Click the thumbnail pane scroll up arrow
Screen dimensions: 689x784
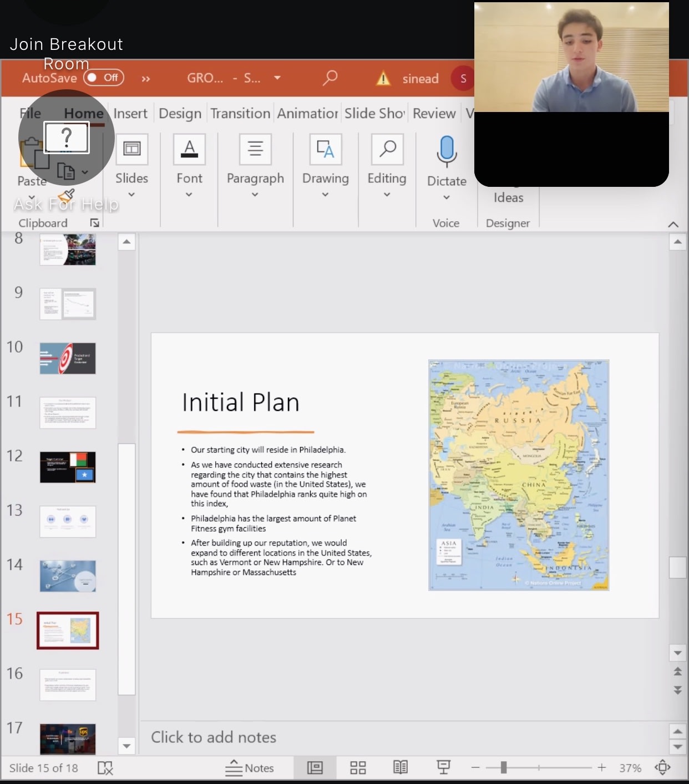pos(126,242)
